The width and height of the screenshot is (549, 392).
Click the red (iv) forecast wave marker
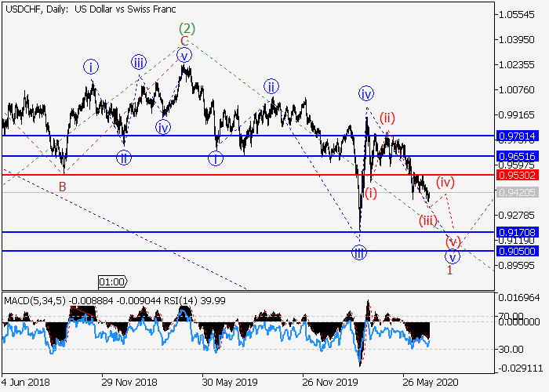pos(445,182)
